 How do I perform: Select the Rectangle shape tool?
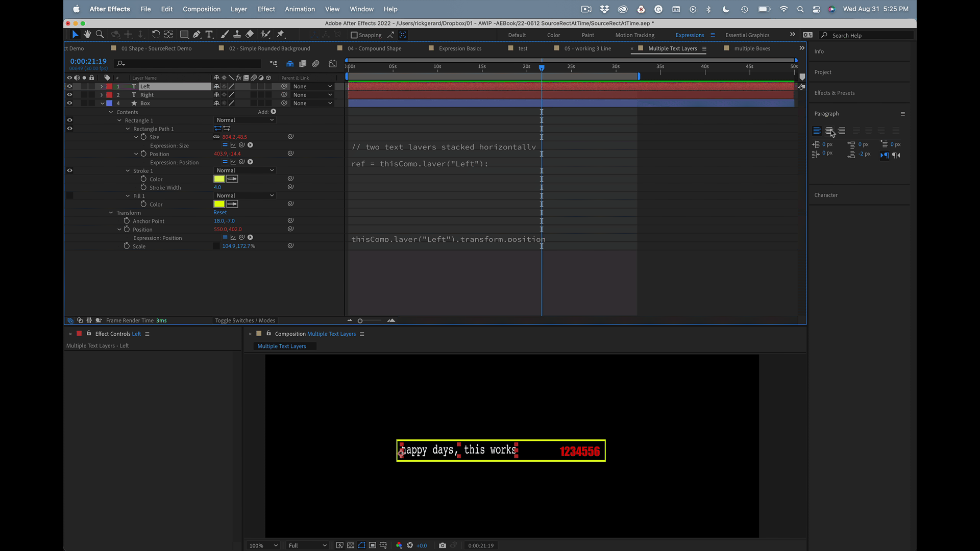[x=184, y=34]
